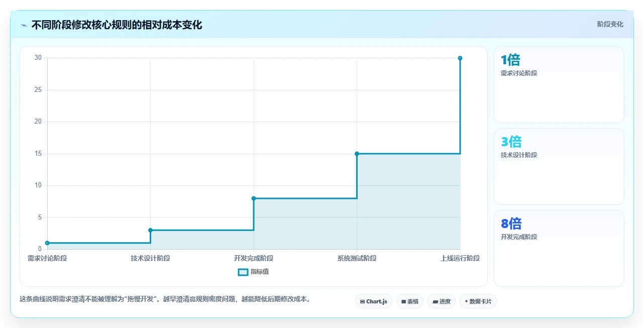This screenshot has height=328, width=644.
Task: Click the y-axis value 25
Action: point(38,90)
